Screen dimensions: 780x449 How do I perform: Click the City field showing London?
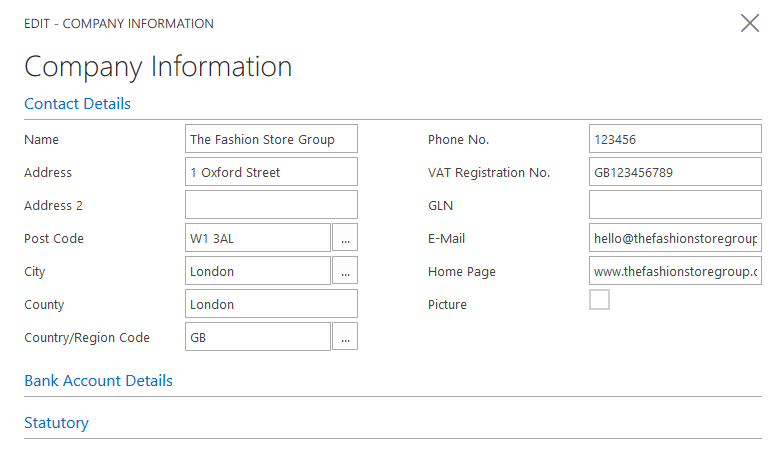[257, 271]
